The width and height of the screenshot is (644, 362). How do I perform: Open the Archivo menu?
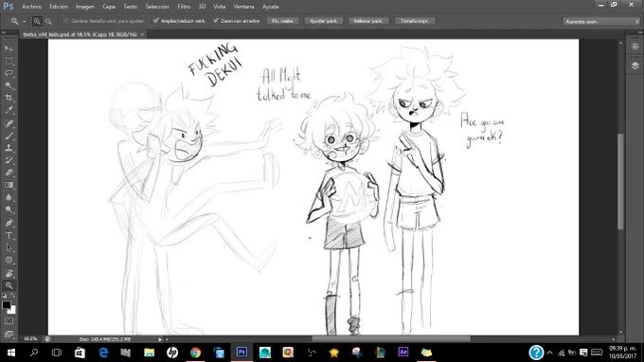[x=31, y=7]
